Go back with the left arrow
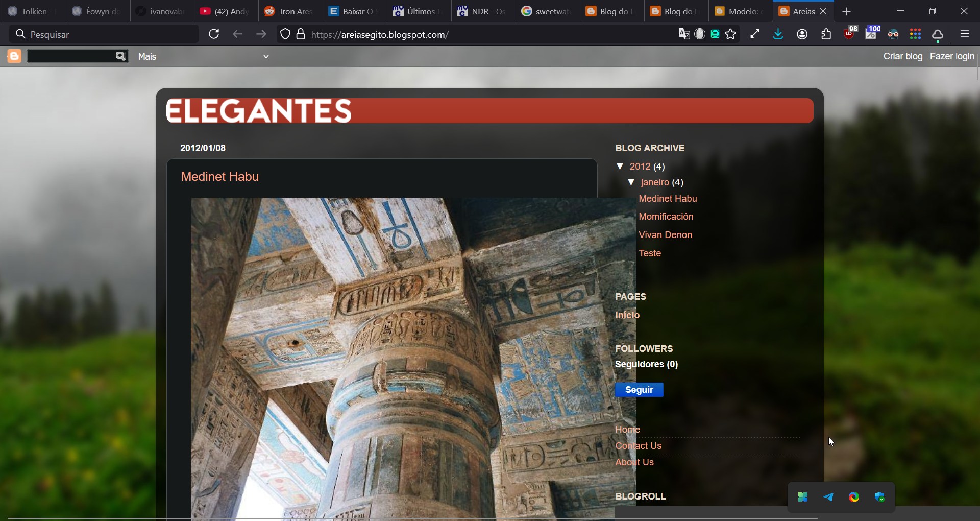980x521 pixels. (237, 34)
